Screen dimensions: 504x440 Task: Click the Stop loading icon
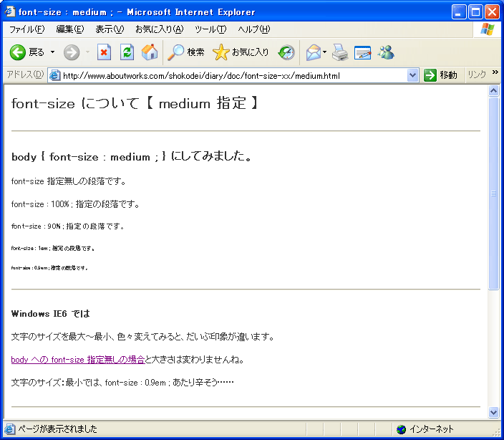[104, 52]
